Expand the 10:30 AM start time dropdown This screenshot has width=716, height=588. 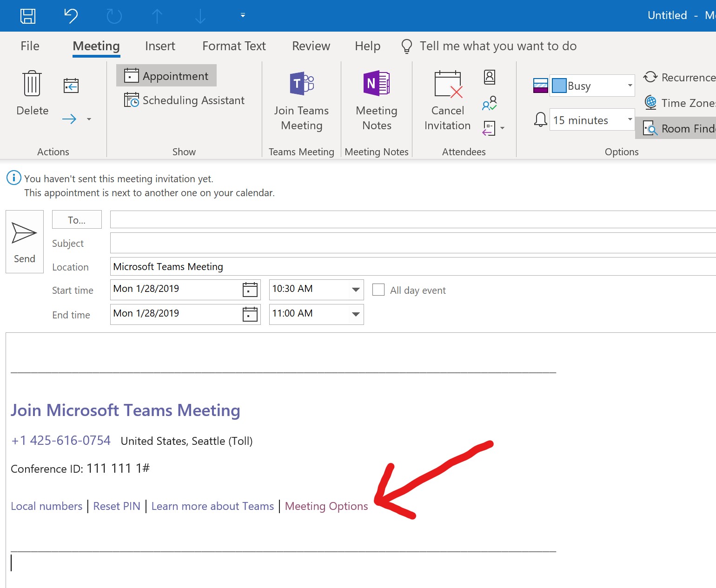click(356, 290)
